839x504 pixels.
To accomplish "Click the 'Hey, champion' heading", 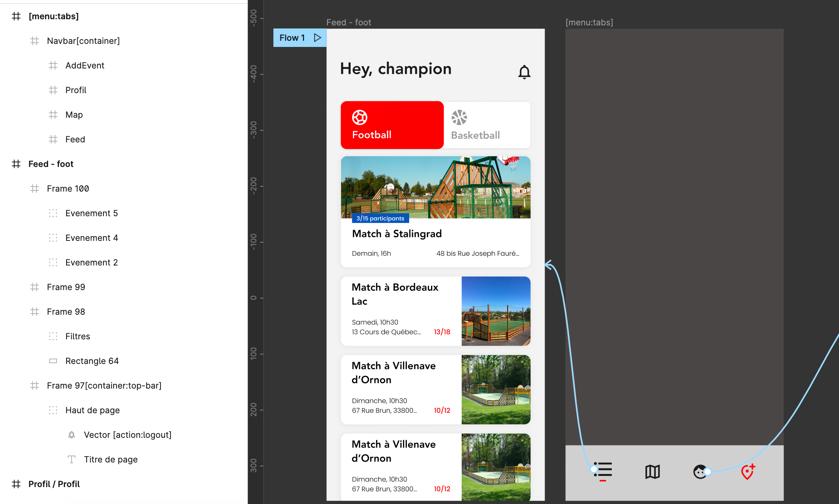I will (396, 69).
